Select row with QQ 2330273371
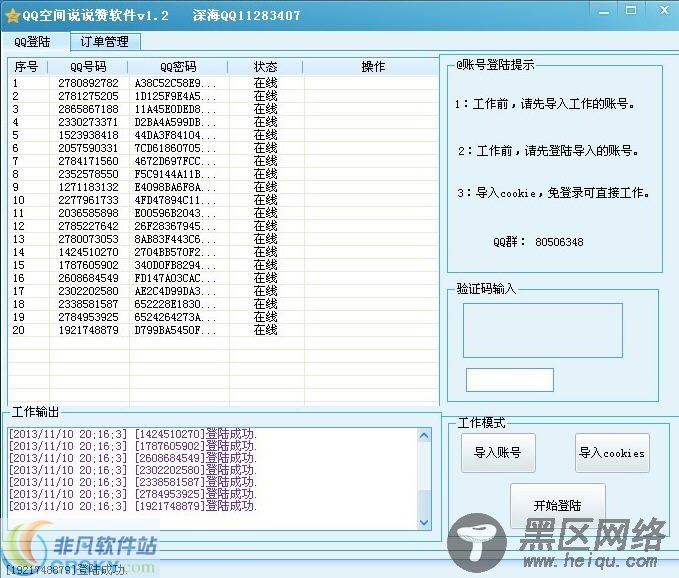 (223, 122)
